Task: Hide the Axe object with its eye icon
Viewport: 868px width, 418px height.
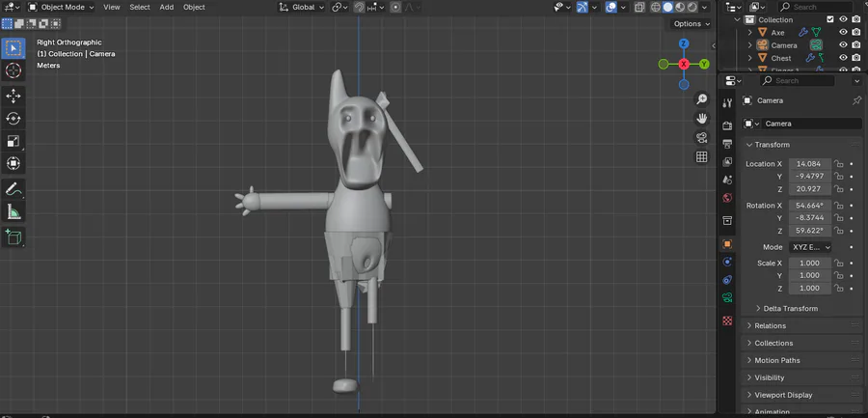Action: pos(843,32)
